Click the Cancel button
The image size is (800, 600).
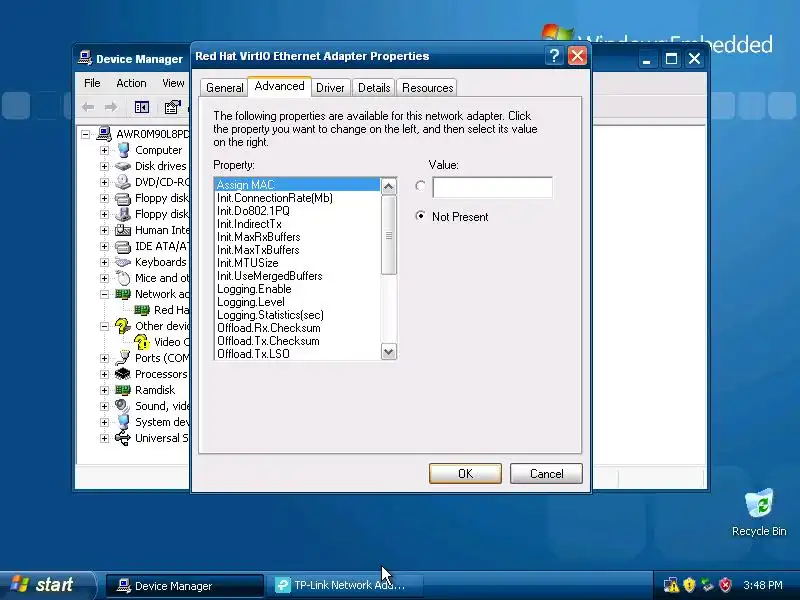tap(546, 473)
